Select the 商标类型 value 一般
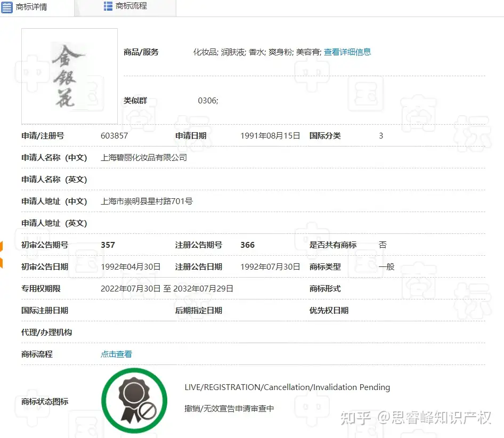504x438 pixels. click(x=386, y=267)
